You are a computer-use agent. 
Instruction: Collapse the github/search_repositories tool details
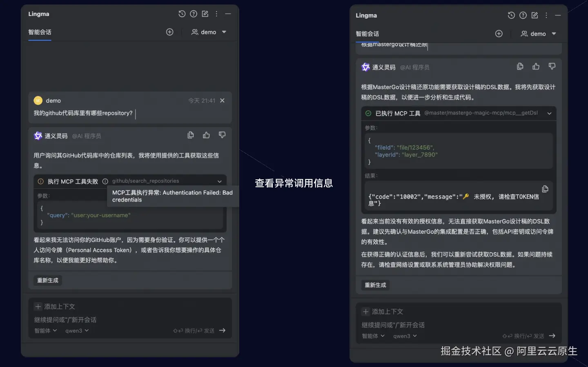220,181
